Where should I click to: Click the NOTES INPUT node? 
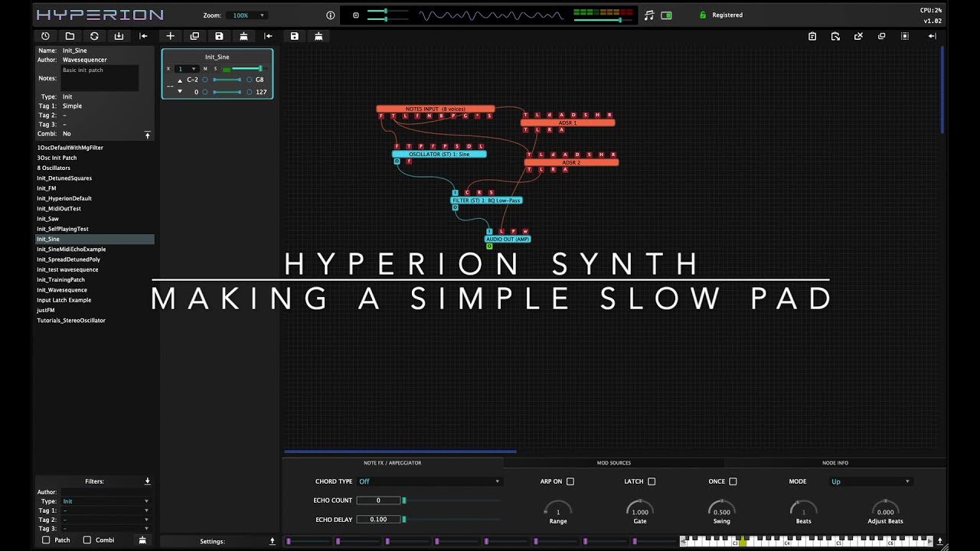[x=435, y=109]
